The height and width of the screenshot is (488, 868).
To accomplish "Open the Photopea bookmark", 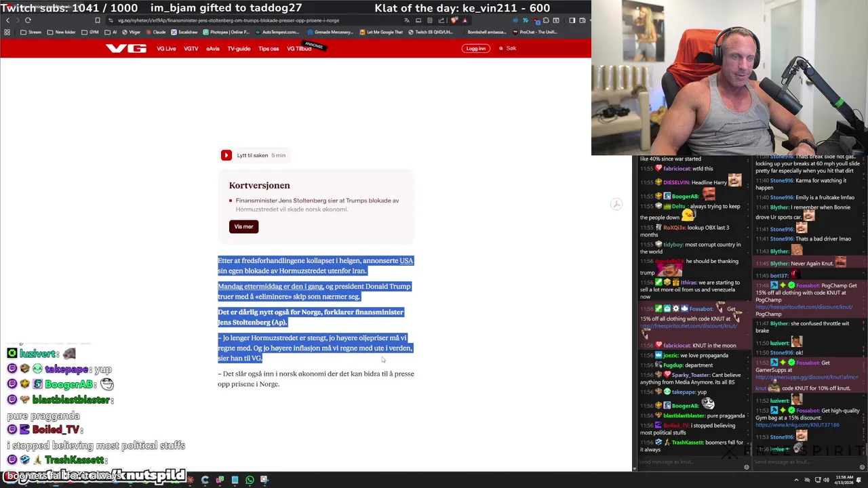I will pos(226,32).
